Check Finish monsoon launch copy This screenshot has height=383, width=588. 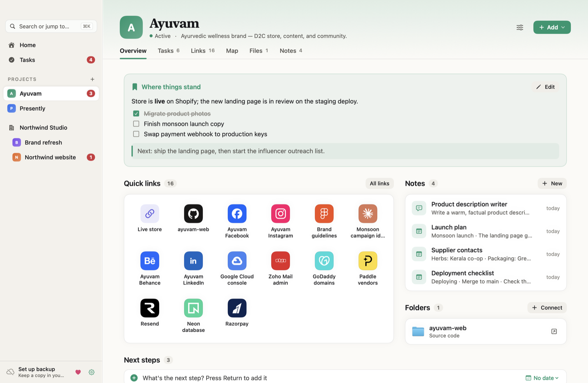tap(136, 124)
